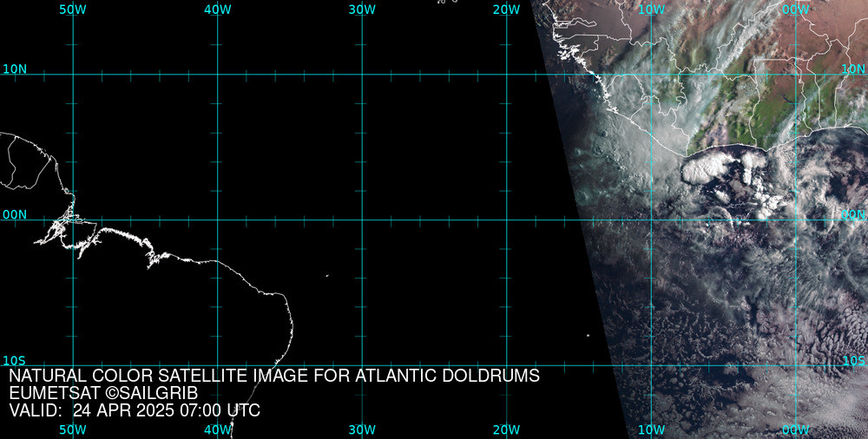Pick the 20W longitude label on the top edge
Viewport: 868px width, 439px height.
click(x=507, y=10)
